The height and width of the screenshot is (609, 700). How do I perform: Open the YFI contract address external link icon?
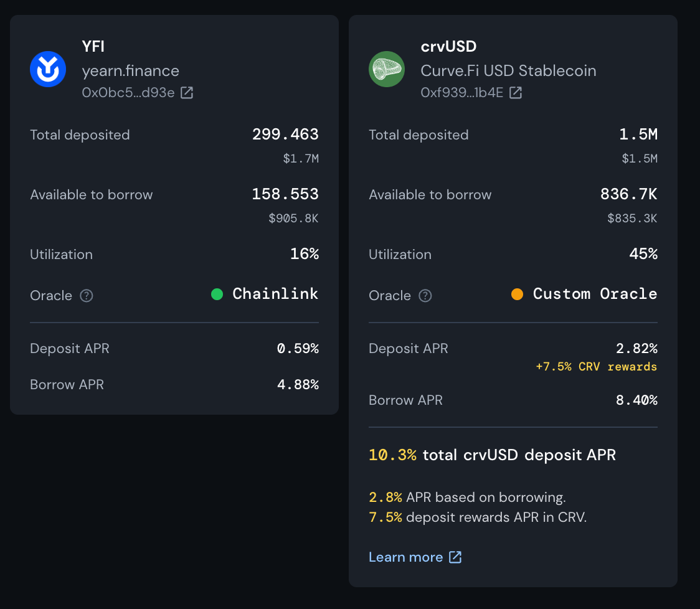tap(187, 93)
